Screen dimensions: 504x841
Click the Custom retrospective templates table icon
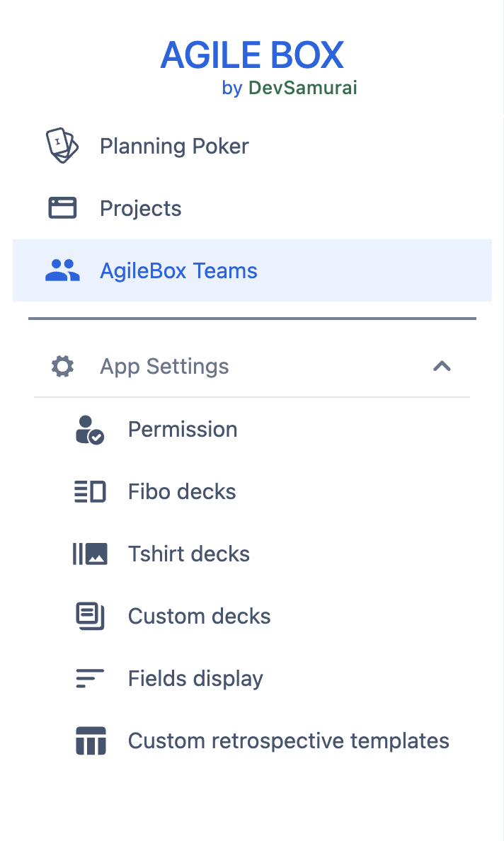(x=91, y=740)
